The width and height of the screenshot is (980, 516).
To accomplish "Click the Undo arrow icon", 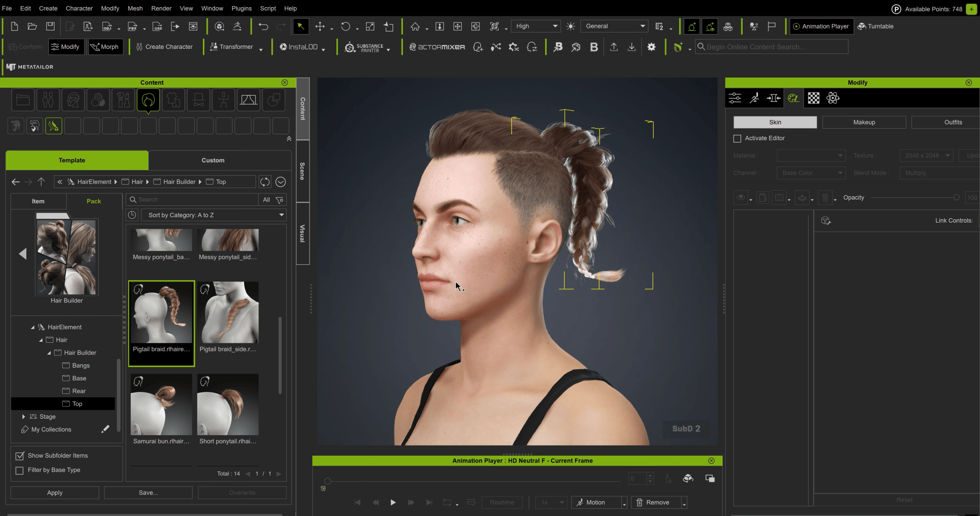I will [263, 26].
